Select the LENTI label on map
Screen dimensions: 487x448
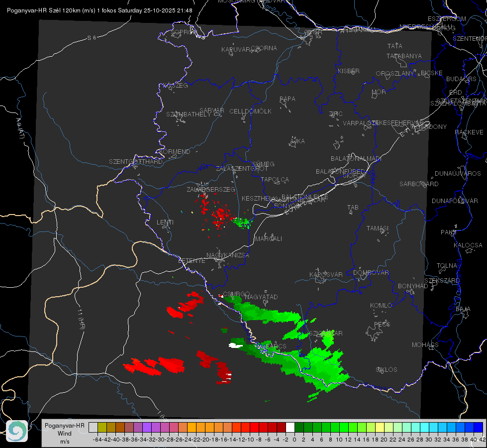pyautogui.click(x=165, y=223)
